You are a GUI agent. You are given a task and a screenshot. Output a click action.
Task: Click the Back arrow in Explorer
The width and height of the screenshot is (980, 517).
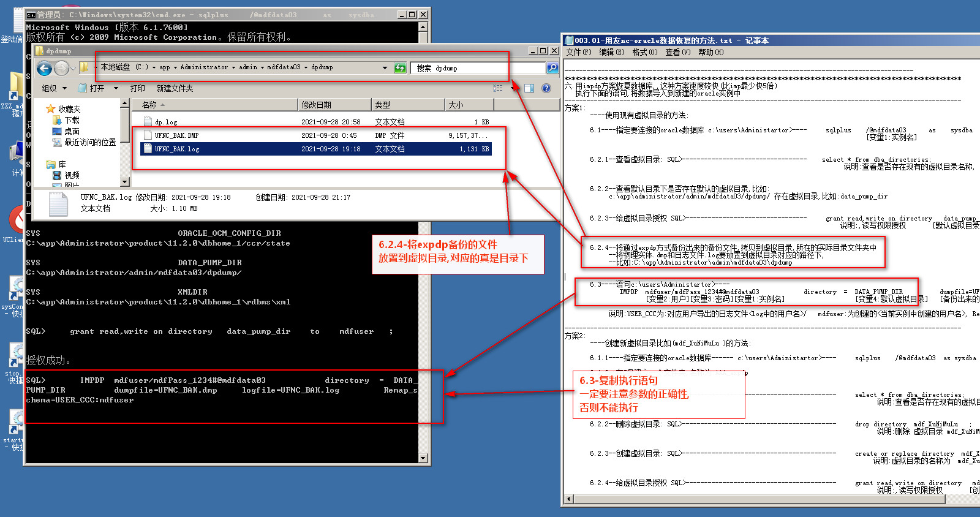[x=44, y=68]
